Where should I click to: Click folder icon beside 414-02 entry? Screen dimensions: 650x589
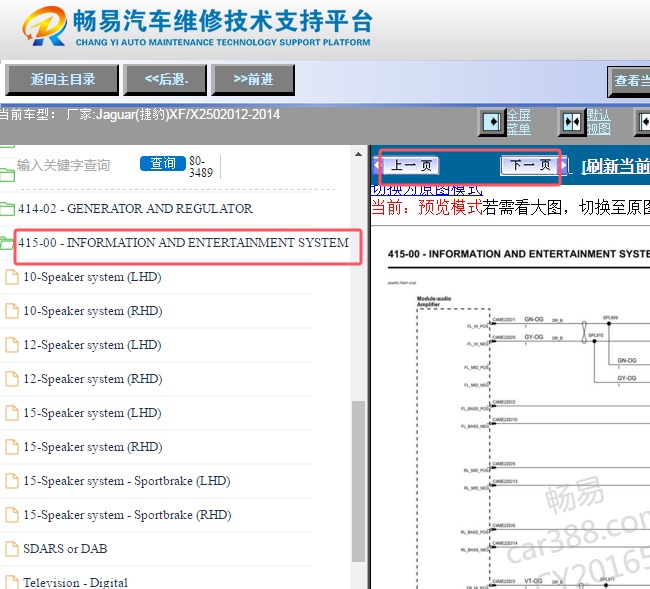(7, 209)
